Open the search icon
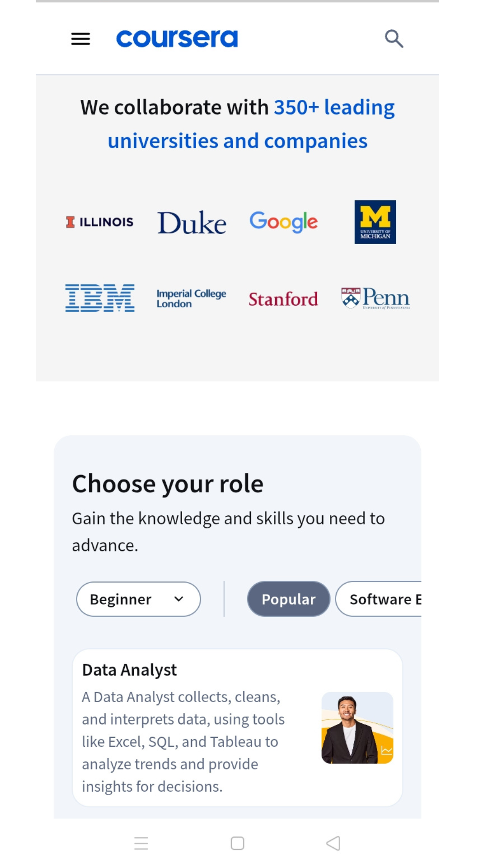Viewport: 488px width, 868px height. click(394, 38)
